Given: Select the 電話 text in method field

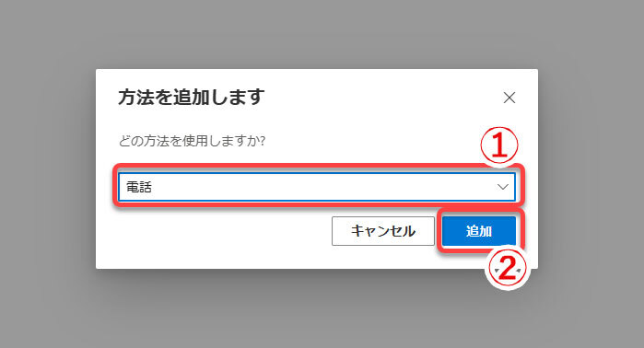Looking at the screenshot, I should click(139, 187).
